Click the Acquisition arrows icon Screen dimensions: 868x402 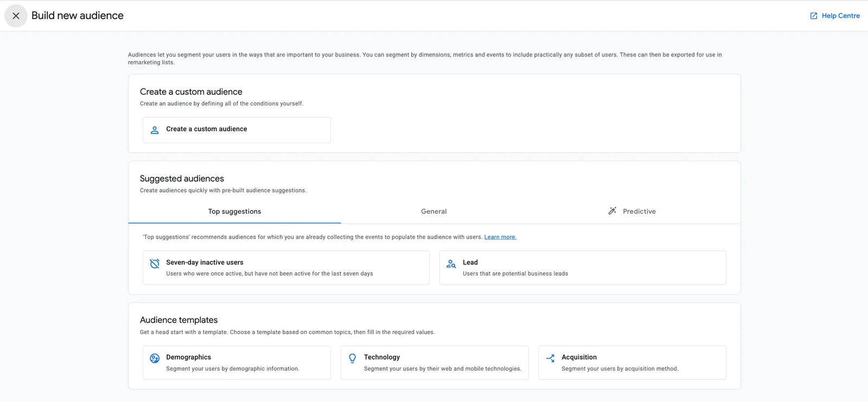[550, 358]
